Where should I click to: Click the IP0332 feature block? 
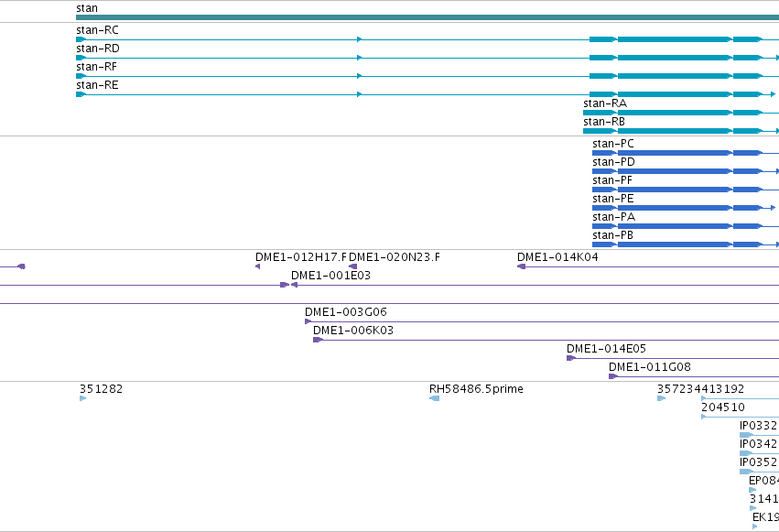click(x=746, y=436)
